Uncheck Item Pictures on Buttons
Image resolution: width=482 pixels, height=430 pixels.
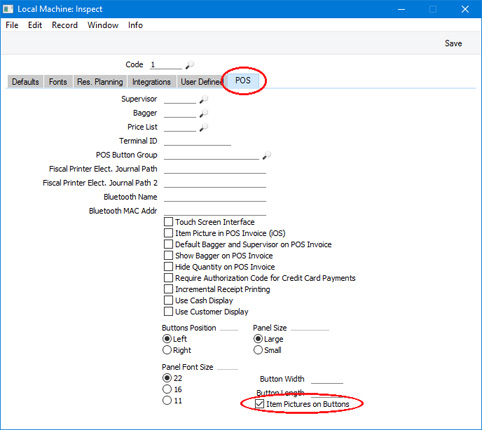coord(259,404)
